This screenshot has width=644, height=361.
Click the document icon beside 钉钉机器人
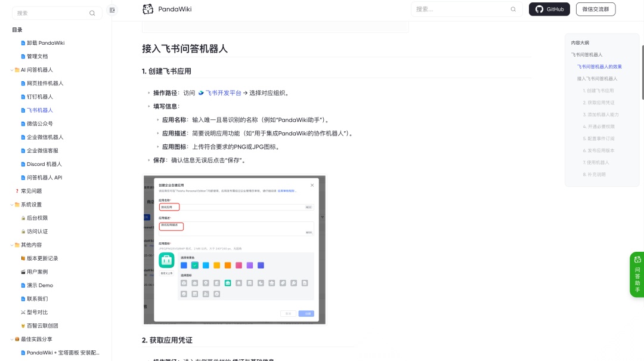point(23,97)
